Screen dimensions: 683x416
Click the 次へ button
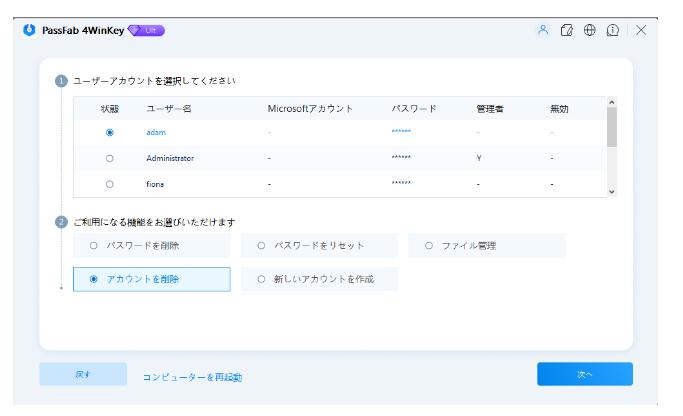[x=585, y=374]
